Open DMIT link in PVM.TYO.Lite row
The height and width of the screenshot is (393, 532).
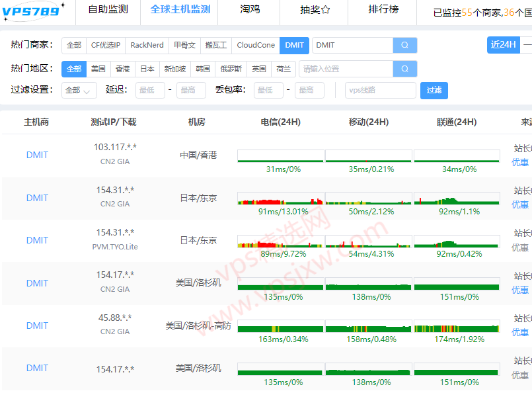(x=37, y=240)
